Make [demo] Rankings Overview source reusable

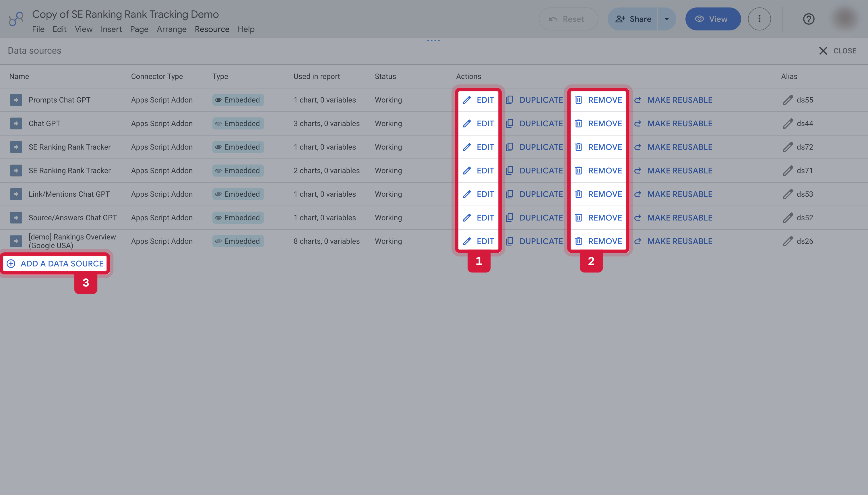click(673, 241)
